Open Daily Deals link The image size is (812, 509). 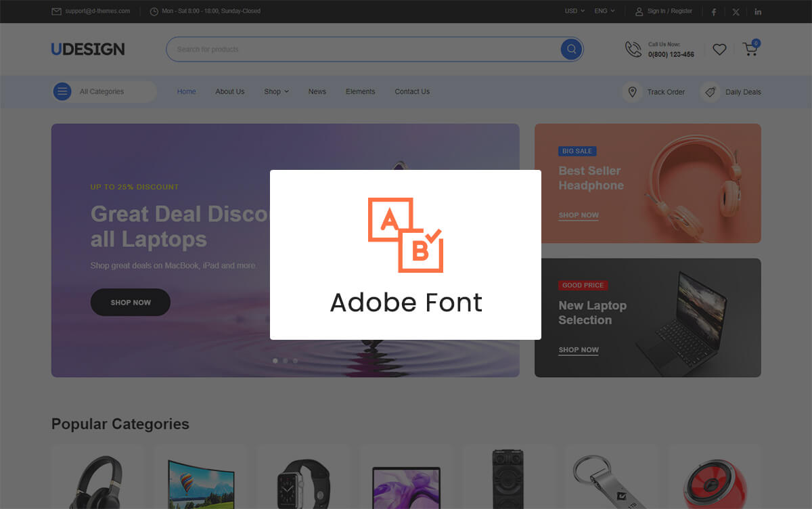tap(742, 92)
